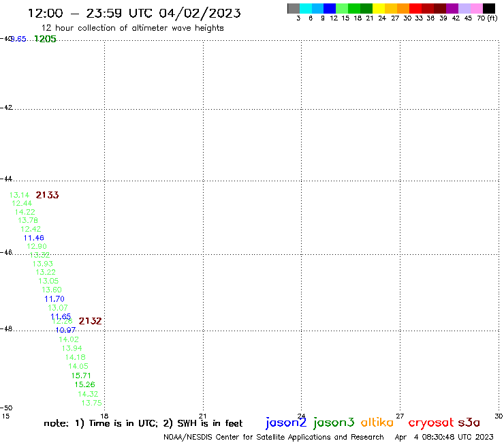Click the title date 04/02/2023
The height and width of the screenshot is (443, 504).
(x=200, y=14)
